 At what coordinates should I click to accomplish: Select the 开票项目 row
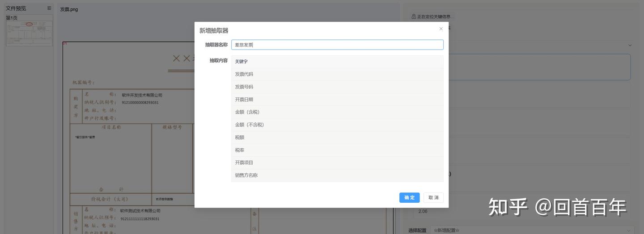337,163
